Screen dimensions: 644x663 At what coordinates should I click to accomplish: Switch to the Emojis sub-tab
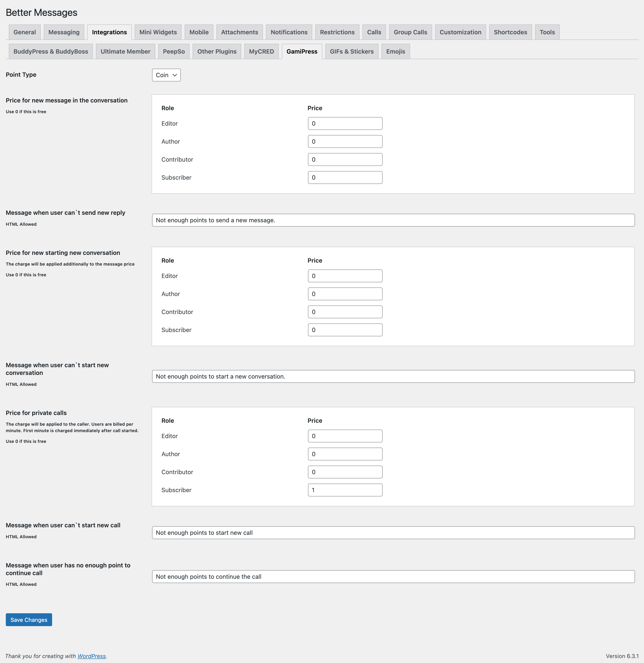click(396, 51)
